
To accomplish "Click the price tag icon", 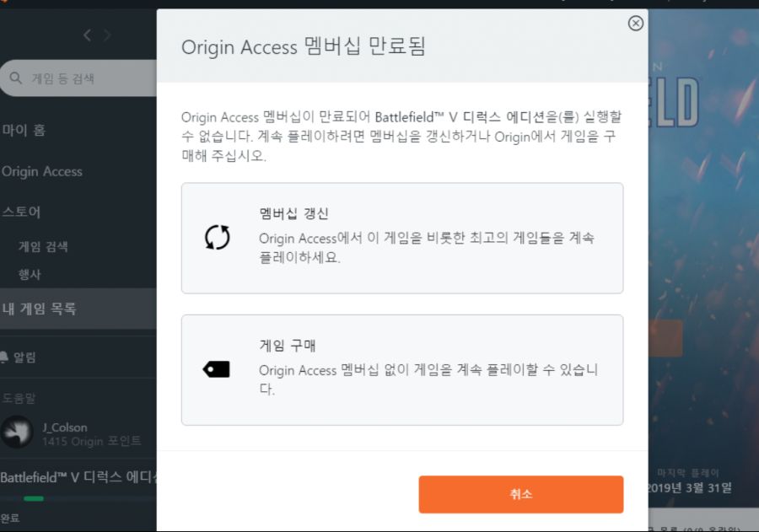I will coord(217,369).
